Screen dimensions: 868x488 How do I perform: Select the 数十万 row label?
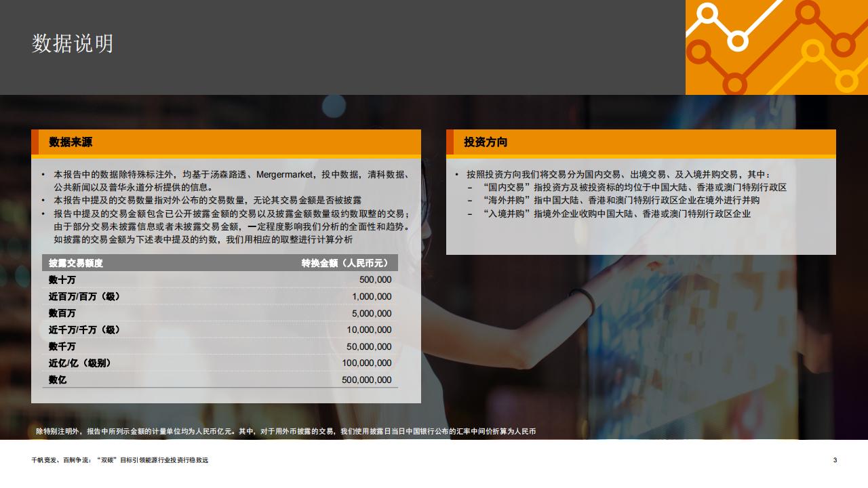tap(62, 279)
